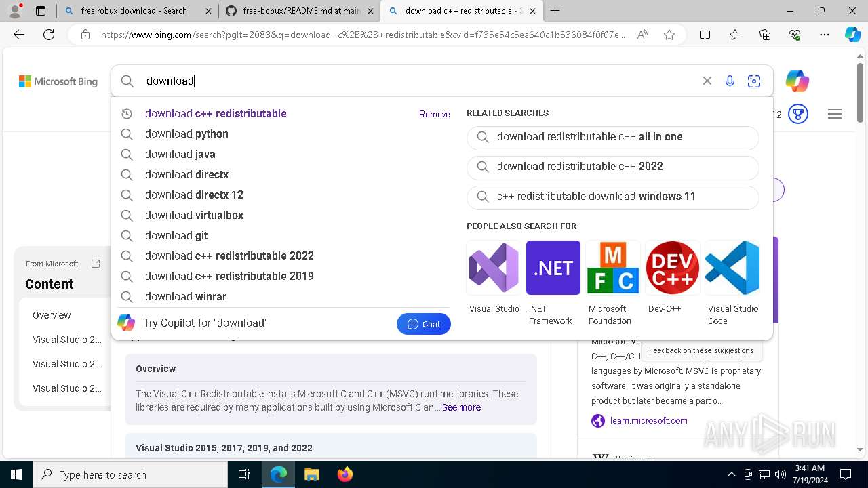Open Bing hamburger menu

(835, 114)
